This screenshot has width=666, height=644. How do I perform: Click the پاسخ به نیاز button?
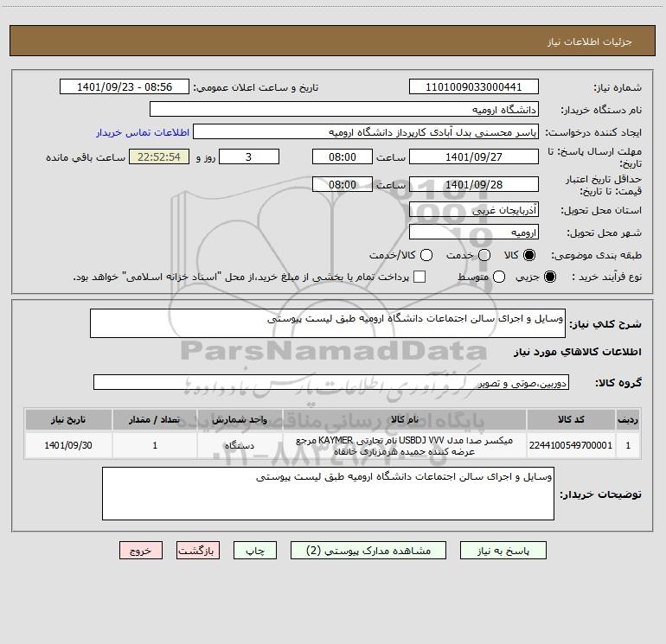click(503, 551)
